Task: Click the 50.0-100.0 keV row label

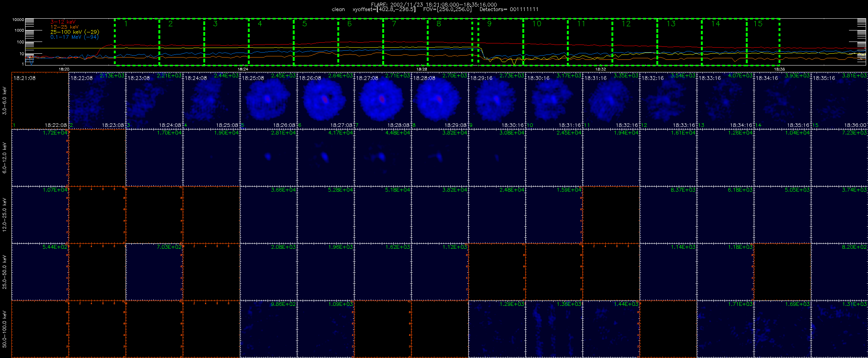Action: tap(5, 329)
